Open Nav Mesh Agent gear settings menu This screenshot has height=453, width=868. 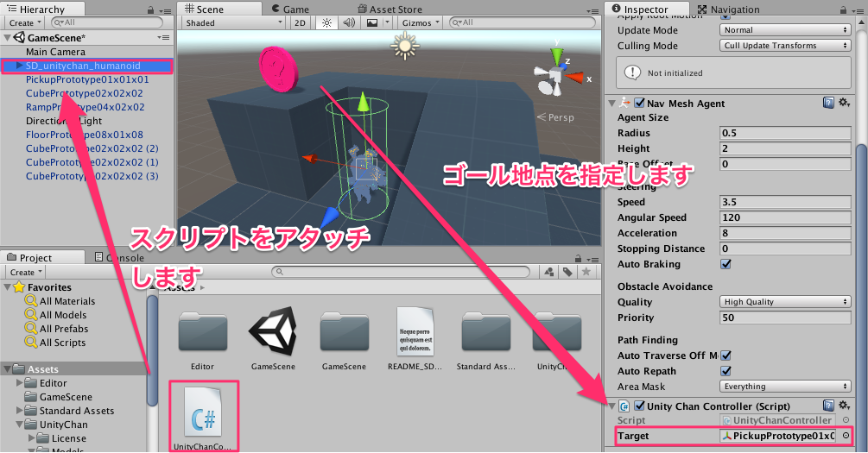pyautogui.click(x=844, y=103)
